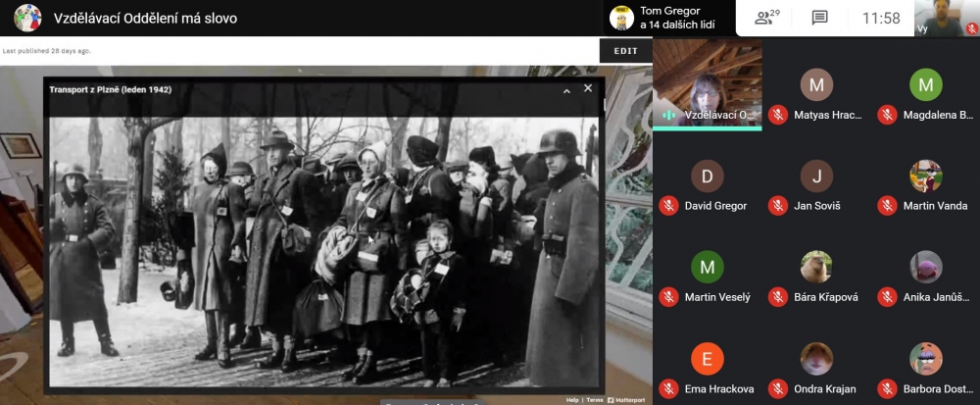Click the self-view video thumbnail
The width and height of the screenshot is (980, 405).
[947, 18]
